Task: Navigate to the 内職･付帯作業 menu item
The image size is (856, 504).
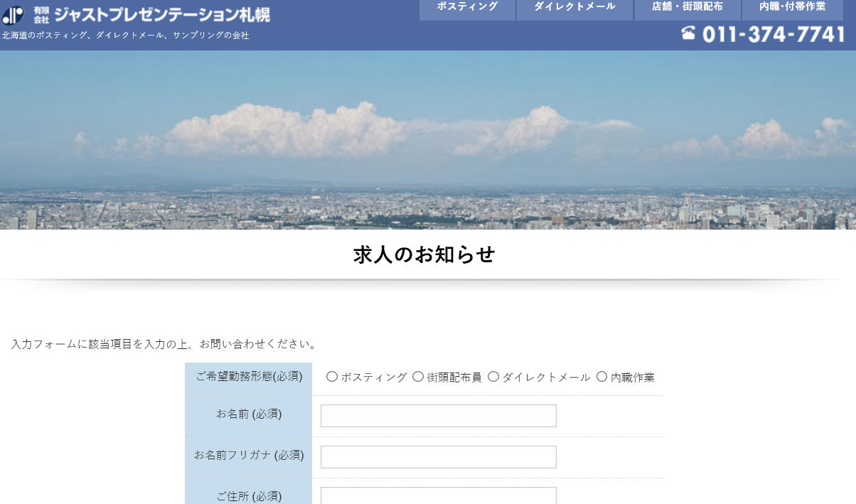Action: coord(792,7)
